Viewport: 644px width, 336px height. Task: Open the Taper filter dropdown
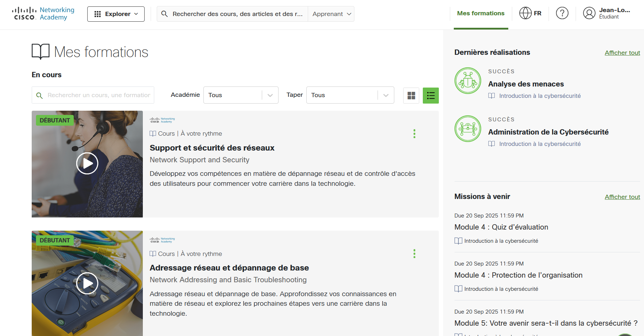(x=350, y=95)
